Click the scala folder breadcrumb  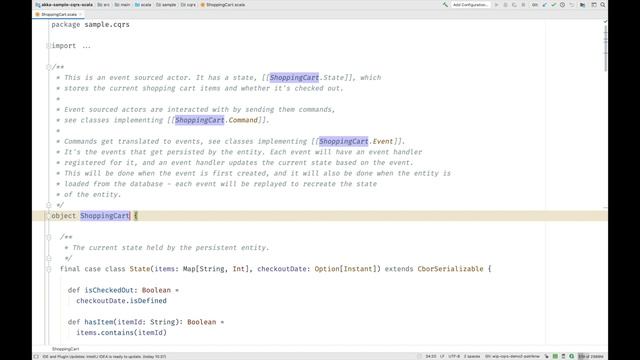tap(143, 5)
